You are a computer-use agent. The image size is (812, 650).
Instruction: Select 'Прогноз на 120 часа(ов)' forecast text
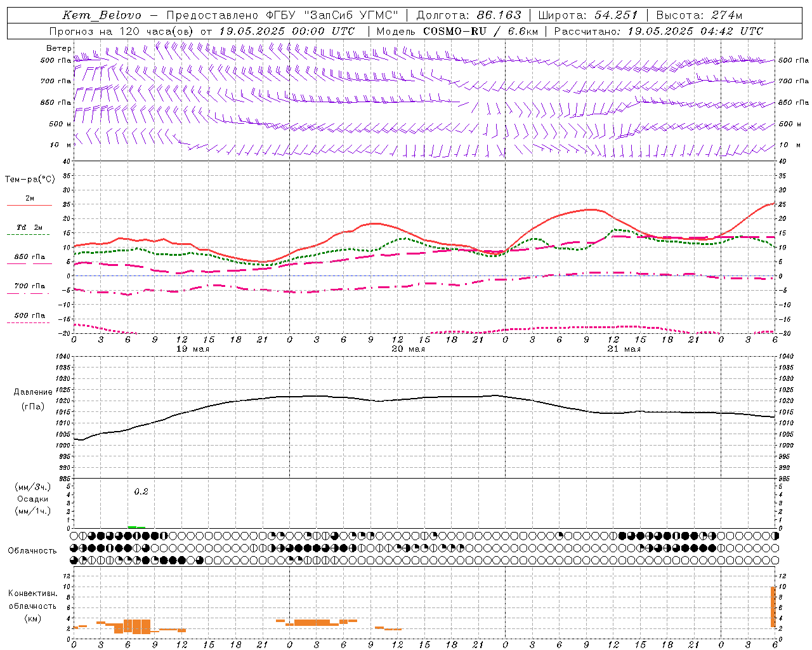122,31
